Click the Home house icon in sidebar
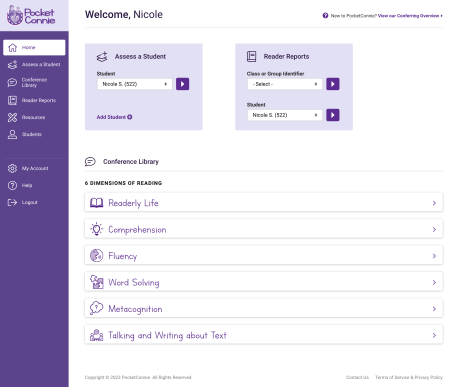Image resolution: width=459 pixels, height=387 pixels. [x=12, y=47]
